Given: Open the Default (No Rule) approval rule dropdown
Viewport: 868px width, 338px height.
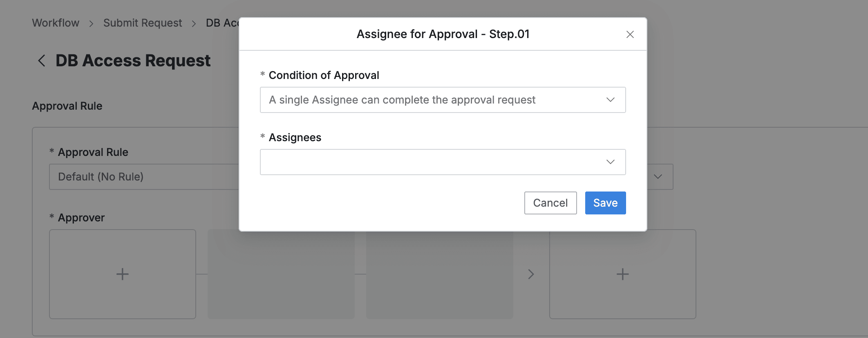Looking at the screenshot, I should tap(143, 176).
